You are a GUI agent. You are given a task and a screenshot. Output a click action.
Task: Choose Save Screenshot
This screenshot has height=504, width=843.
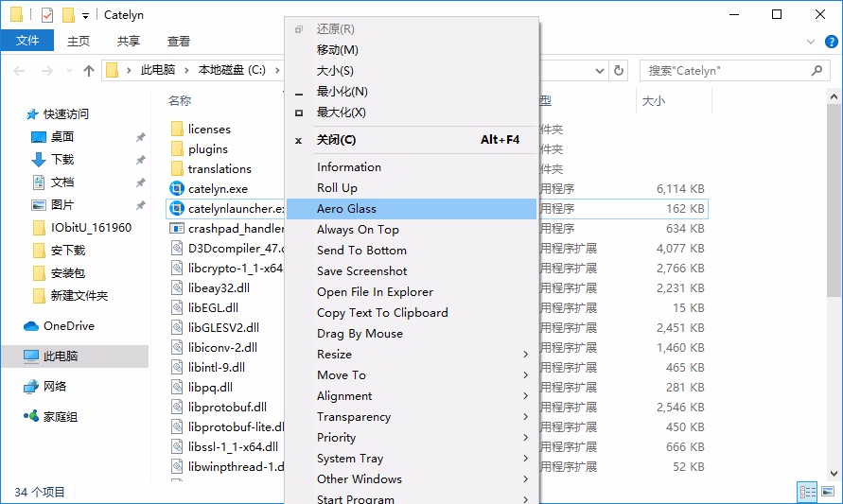412,271
